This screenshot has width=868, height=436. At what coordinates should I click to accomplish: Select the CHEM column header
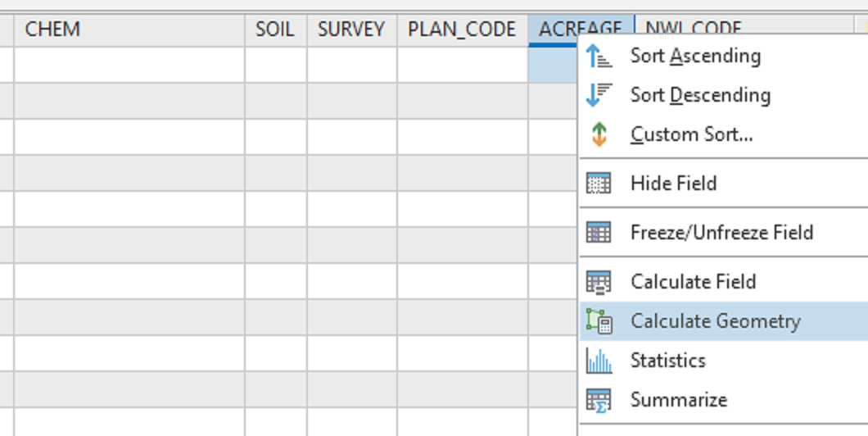129,30
